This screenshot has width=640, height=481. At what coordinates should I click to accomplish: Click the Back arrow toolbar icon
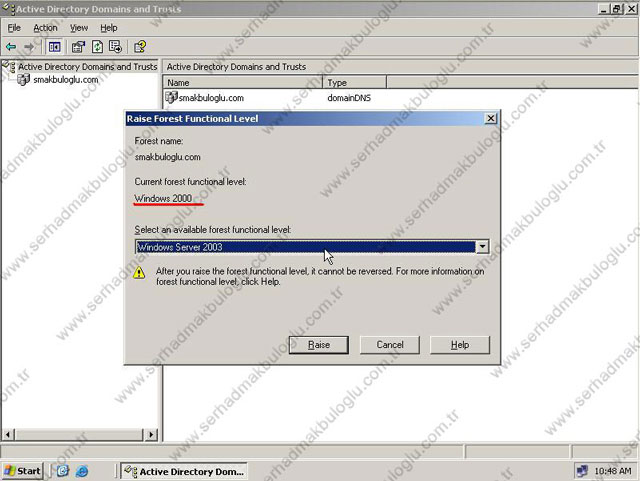[x=11, y=47]
